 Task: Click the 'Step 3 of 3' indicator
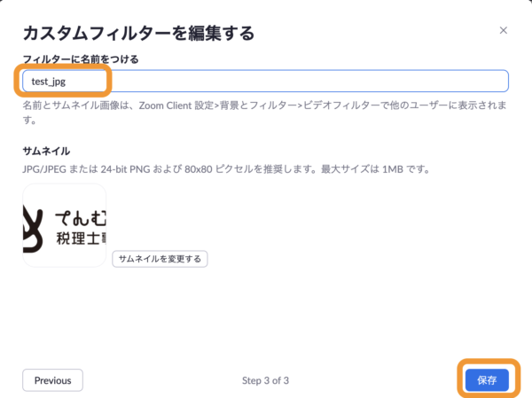pos(266,381)
